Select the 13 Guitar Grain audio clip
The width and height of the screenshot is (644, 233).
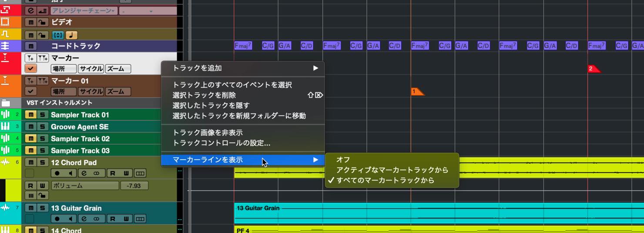[439, 213]
